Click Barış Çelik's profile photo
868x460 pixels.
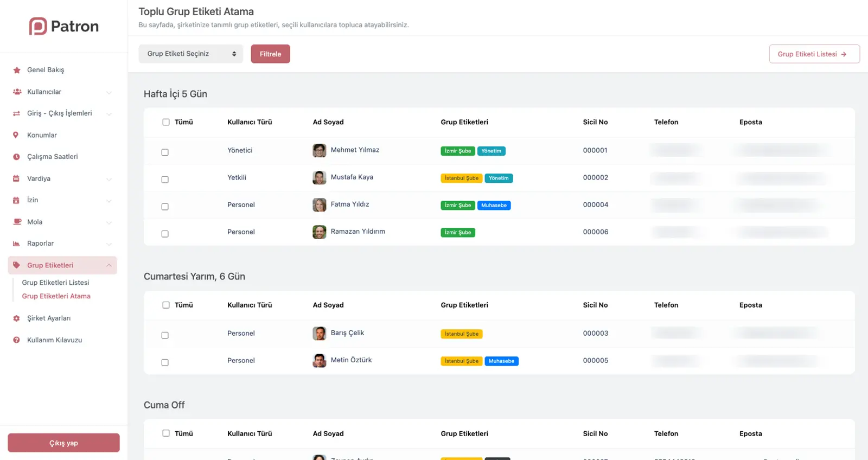click(x=320, y=333)
